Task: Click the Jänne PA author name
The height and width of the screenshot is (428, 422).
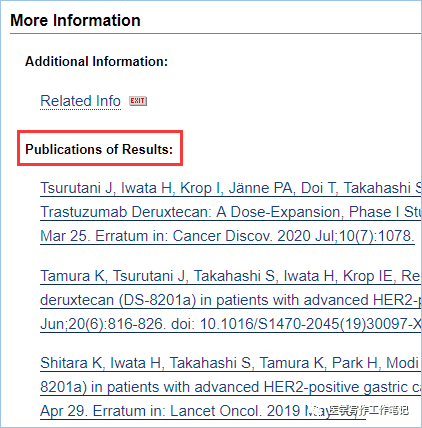Action: pyautogui.click(x=261, y=188)
